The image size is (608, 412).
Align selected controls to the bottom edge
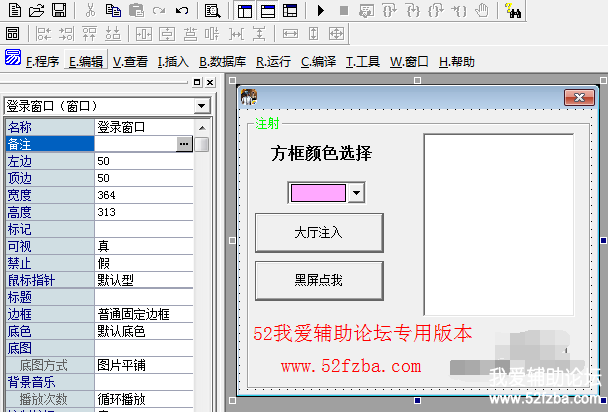click(113, 34)
